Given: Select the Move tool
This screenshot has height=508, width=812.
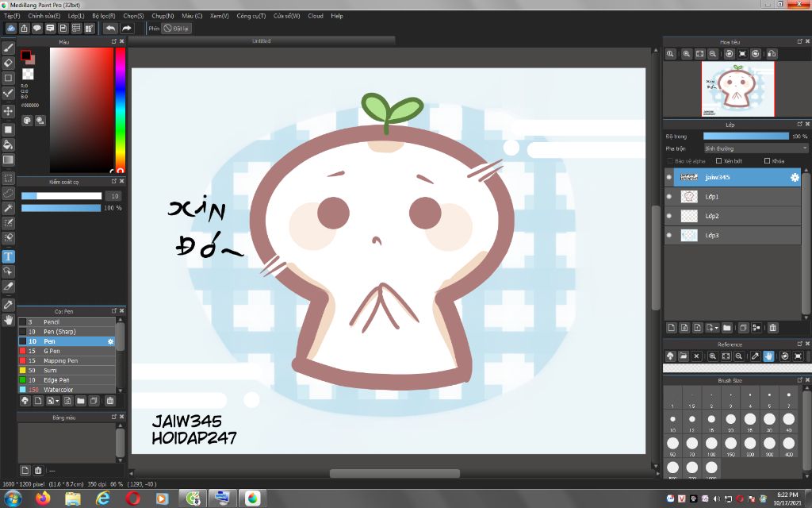Looking at the screenshot, I should [x=8, y=111].
